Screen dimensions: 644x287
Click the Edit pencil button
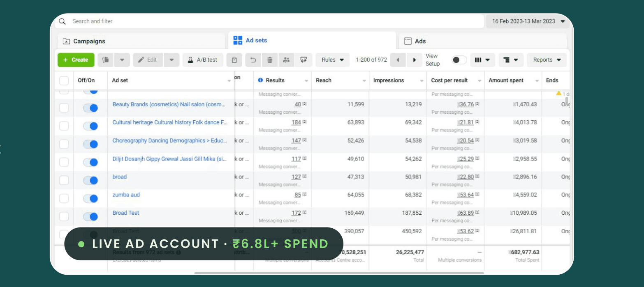pyautogui.click(x=148, y=60)
